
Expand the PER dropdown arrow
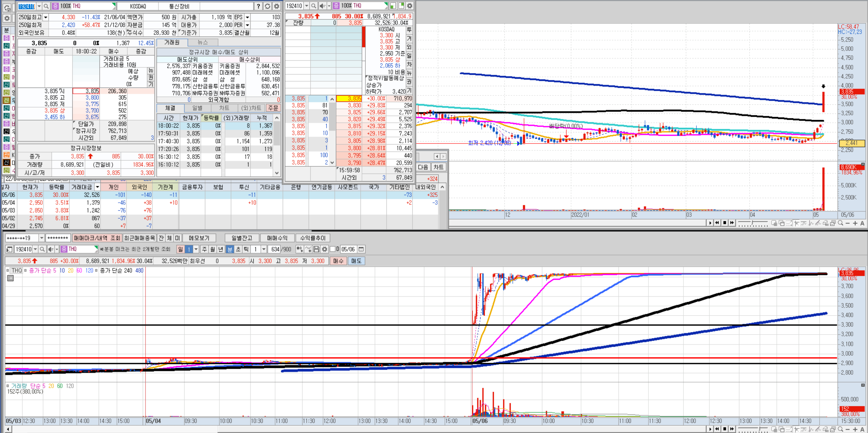click(247, 25)
